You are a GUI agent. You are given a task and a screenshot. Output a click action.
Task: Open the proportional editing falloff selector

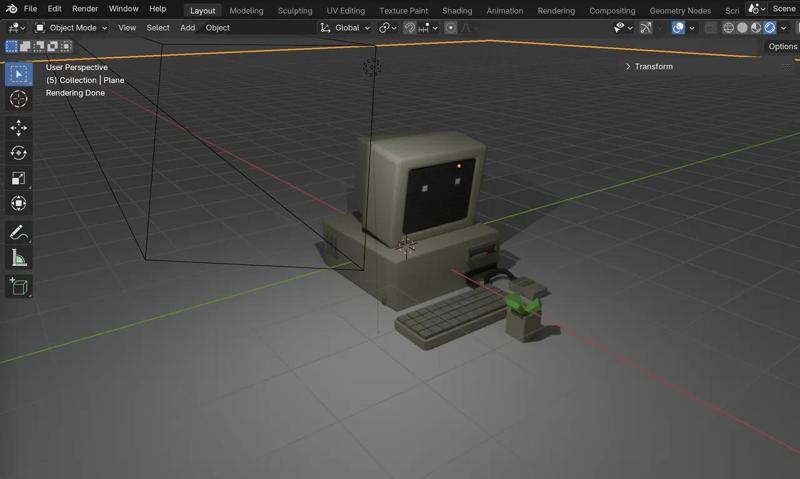469,28
